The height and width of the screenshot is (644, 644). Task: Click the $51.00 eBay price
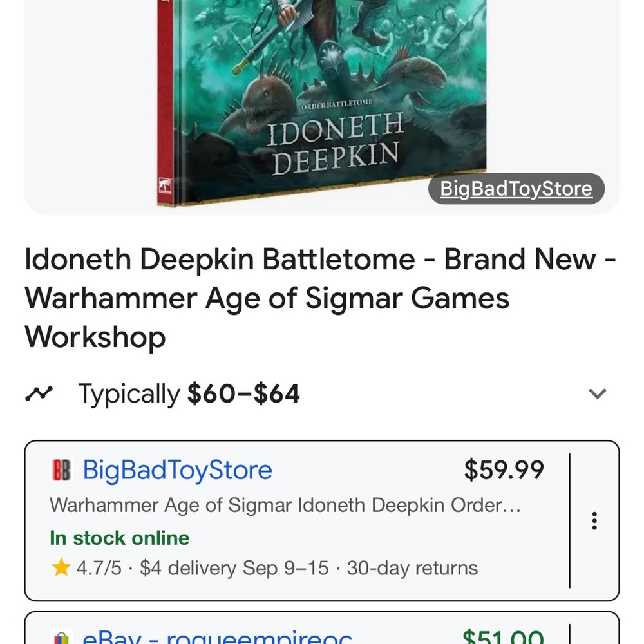point(504,636)
